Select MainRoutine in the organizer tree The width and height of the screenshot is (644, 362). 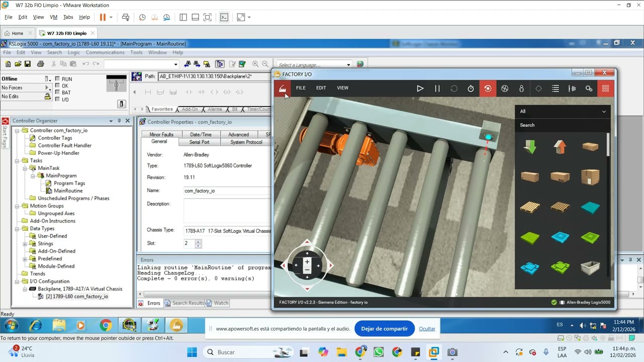(x=68, y=191)
